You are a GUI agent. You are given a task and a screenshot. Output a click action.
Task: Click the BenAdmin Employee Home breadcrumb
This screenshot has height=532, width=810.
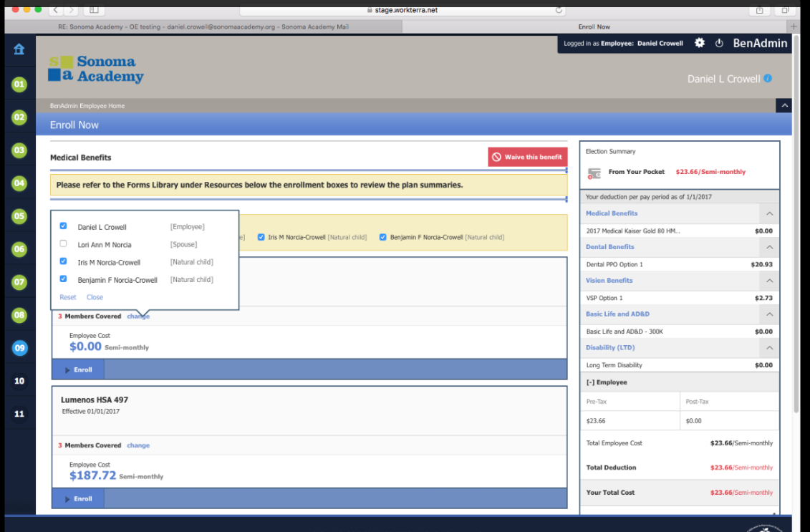pyautogui.click(x=87, y=106)
